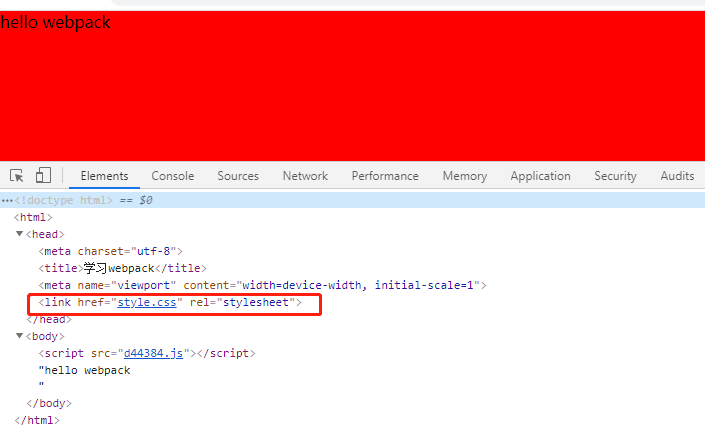Open the Memory tab
705x436 pixels.
tap(464, 176)
